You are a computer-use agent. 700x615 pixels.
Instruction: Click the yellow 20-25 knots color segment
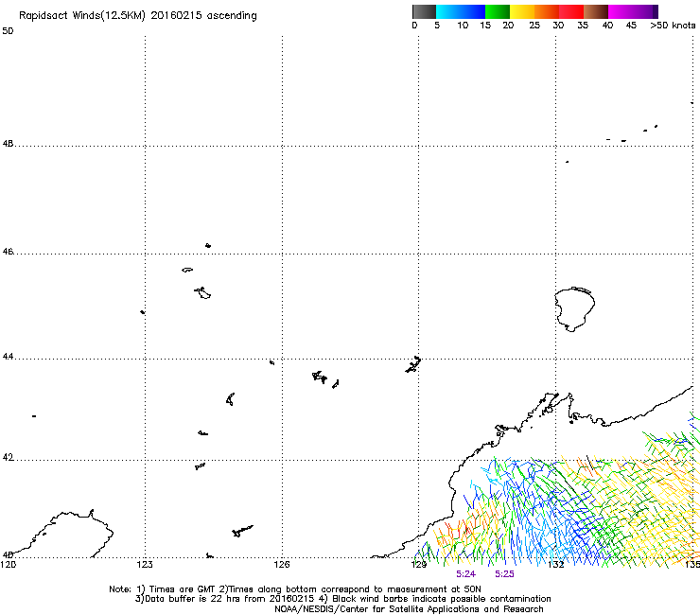[x=522, y=11]
